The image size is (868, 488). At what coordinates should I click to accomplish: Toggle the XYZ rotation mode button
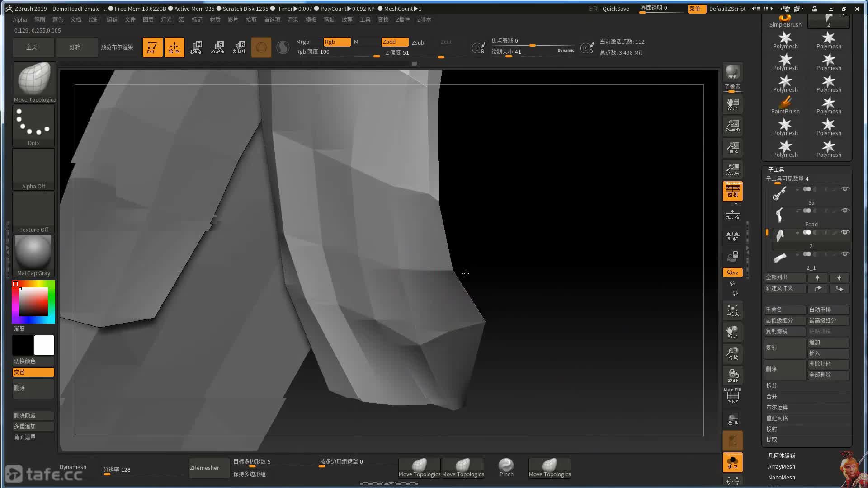coord(732,272)
